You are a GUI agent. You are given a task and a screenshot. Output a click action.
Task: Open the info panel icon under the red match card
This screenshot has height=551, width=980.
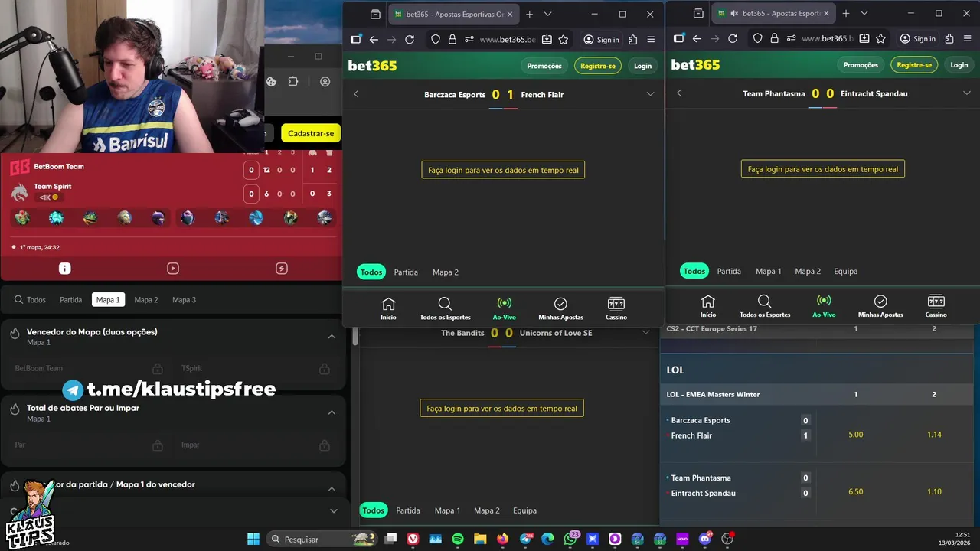pos(65,269)
